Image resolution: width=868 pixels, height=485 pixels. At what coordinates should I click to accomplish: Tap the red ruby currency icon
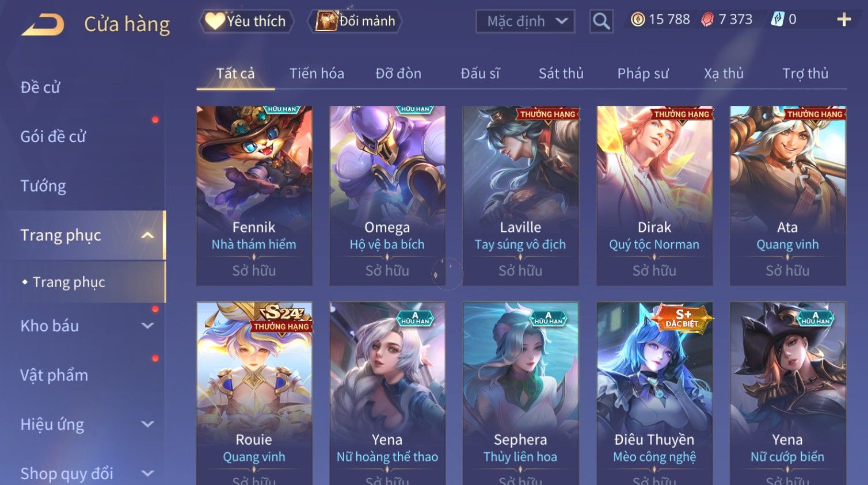point(707,20)
